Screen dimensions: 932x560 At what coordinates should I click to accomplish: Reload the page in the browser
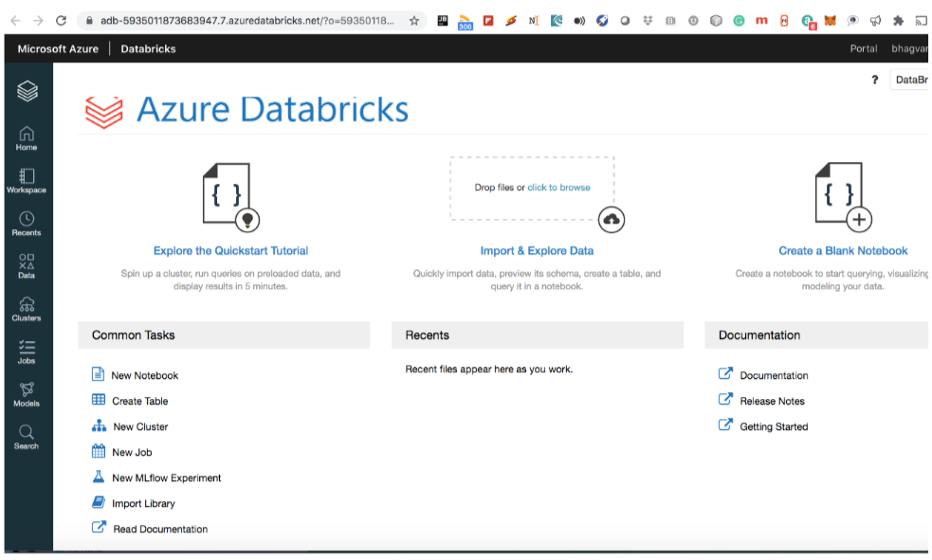pyautogui.click(x=61, y=21)
